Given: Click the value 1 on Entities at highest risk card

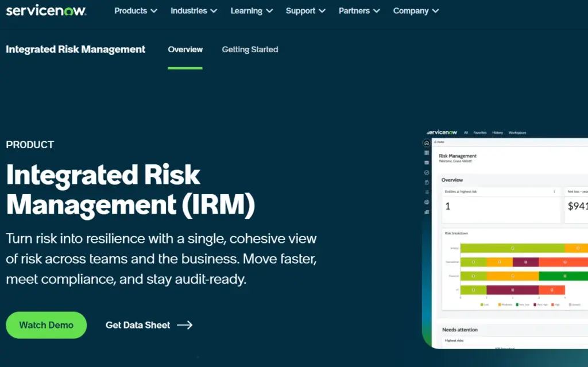Looking at the screenshot, I should click(x=448, y=206).
